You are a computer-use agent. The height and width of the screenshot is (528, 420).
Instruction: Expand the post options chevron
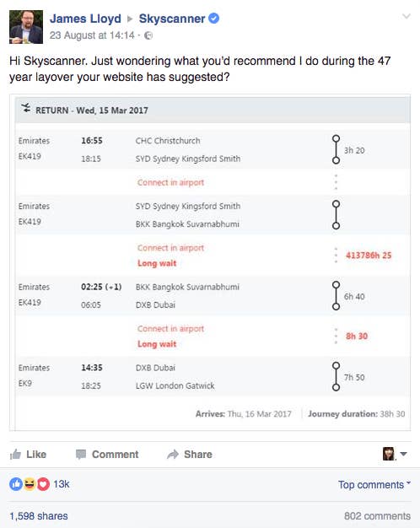click(x=407, y=16)
